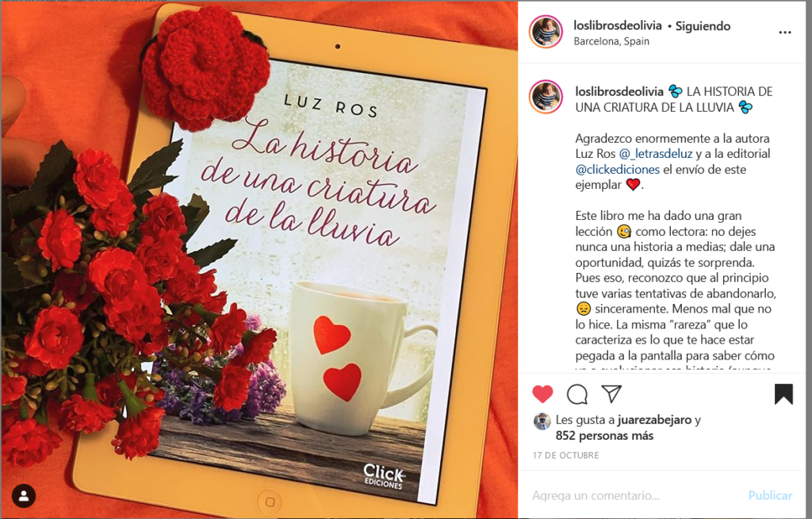Open the 17 DE OCTUBRE timestamp
Image resolution: width=812 pixels, height=519 pixels.
coord(565,456)
